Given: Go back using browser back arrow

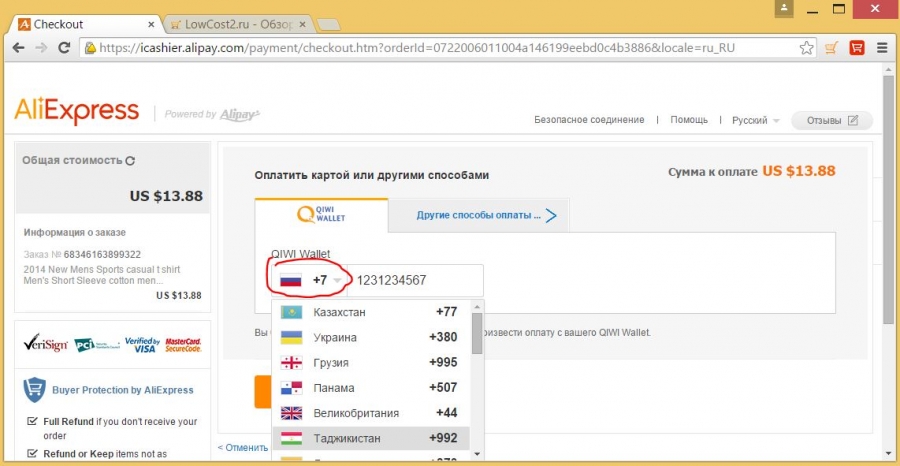Looking at the screenshot, I should click(18, 48).
